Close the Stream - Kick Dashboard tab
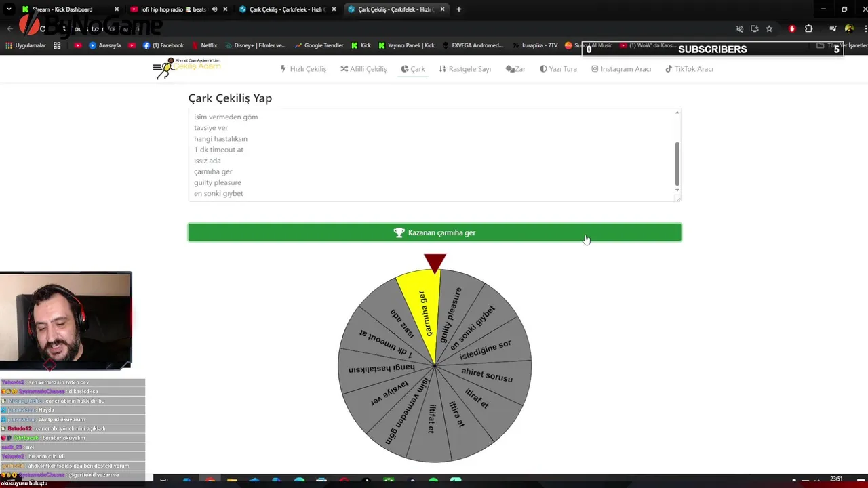This screenshot has height=488, width=868. tap(117, 9)
